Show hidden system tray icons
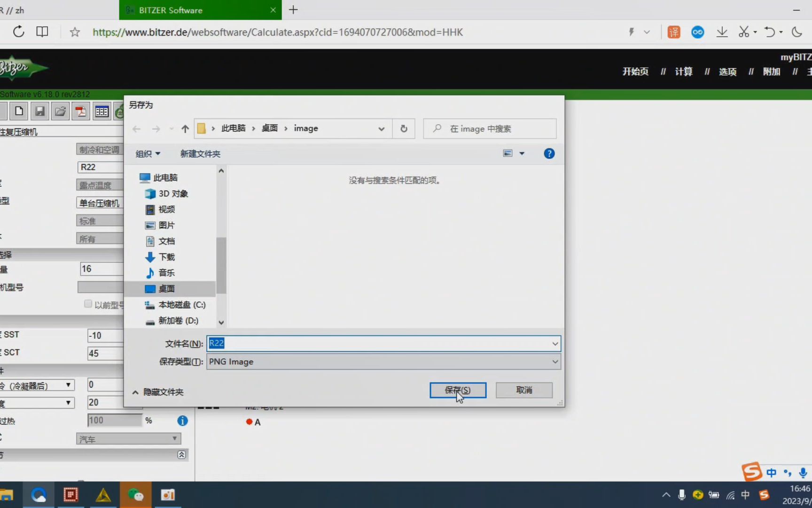Screen dimensions: 812x508 (666, 495)
